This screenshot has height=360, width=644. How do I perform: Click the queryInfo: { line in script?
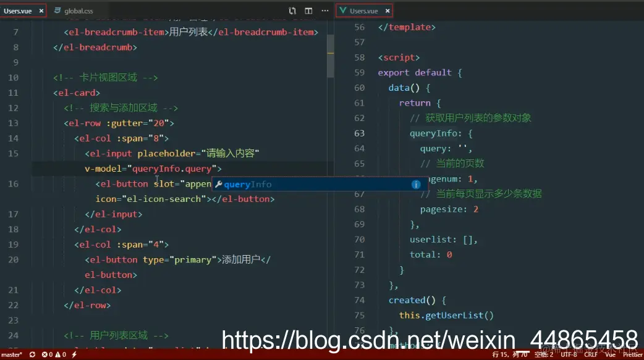point(441,133)
